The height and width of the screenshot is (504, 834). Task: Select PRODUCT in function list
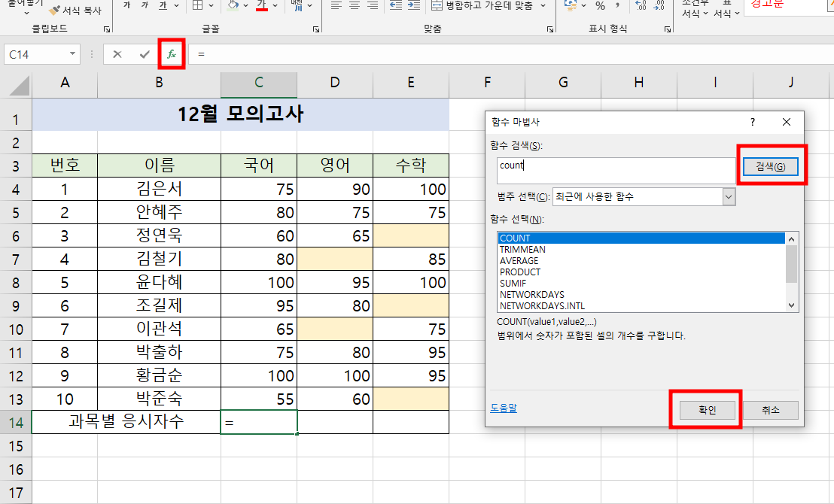[641, 272]
